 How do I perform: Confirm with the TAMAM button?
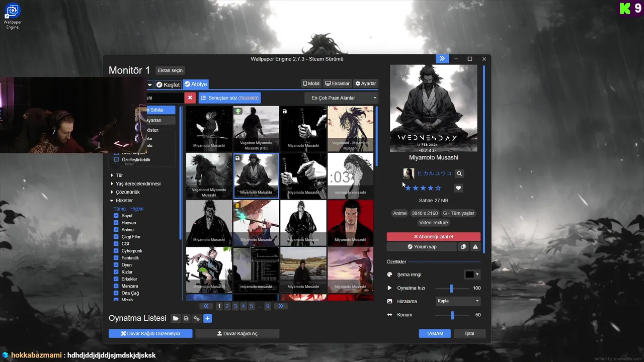click(435, 333)
